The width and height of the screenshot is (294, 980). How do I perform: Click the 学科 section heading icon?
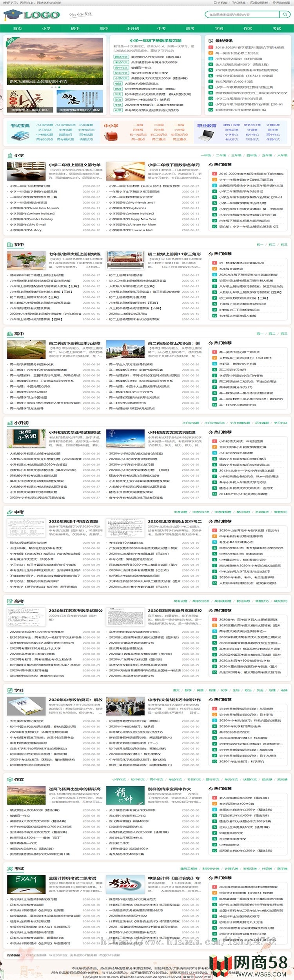tap(10, 690)
